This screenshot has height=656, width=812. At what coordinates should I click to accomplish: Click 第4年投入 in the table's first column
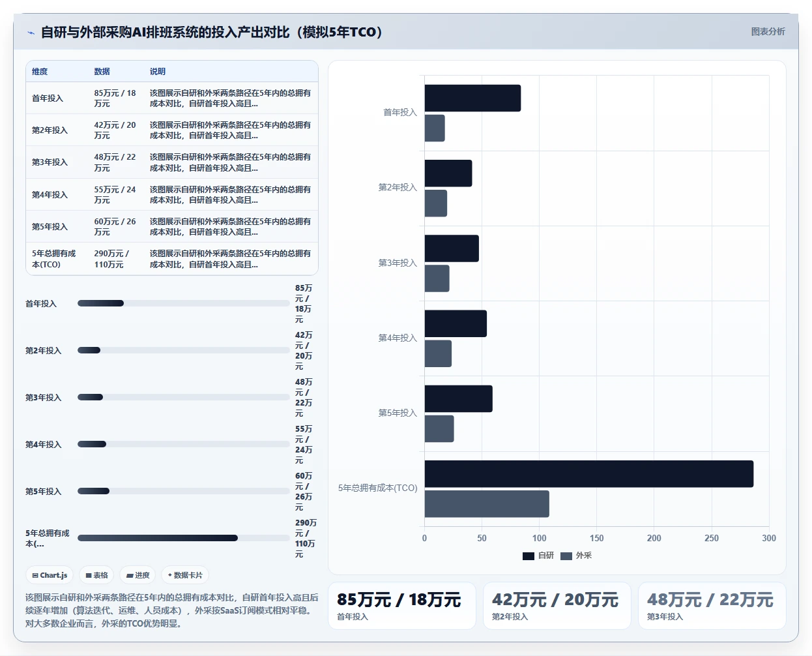(x=50, y=195)
